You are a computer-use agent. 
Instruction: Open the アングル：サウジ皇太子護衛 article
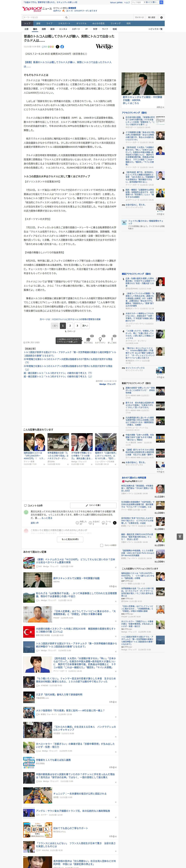point(73,811)
